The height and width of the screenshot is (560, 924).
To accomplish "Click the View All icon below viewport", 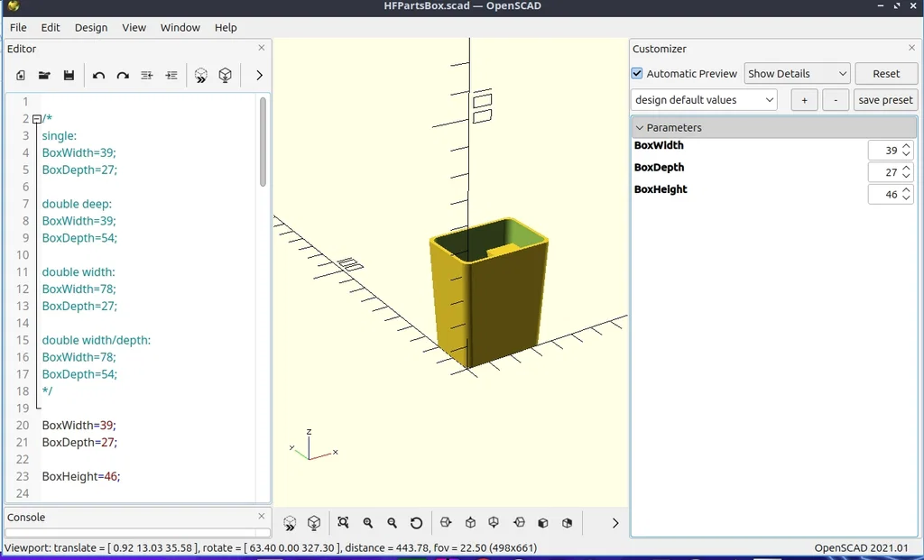I will coord(343,522).
